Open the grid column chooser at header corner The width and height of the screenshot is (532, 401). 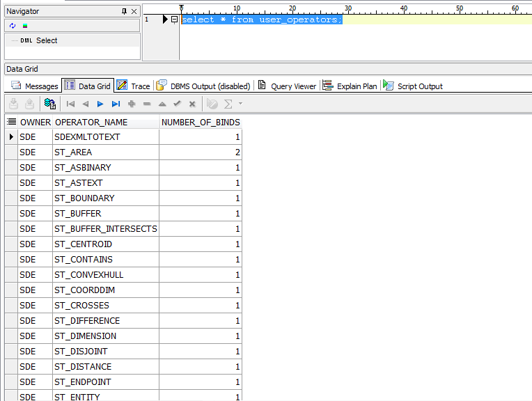click(11, 122)
